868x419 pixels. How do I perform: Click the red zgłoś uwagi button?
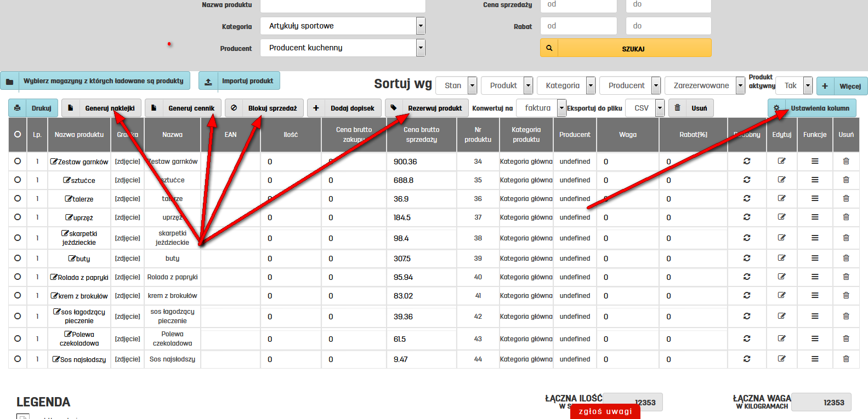(605, 411)
